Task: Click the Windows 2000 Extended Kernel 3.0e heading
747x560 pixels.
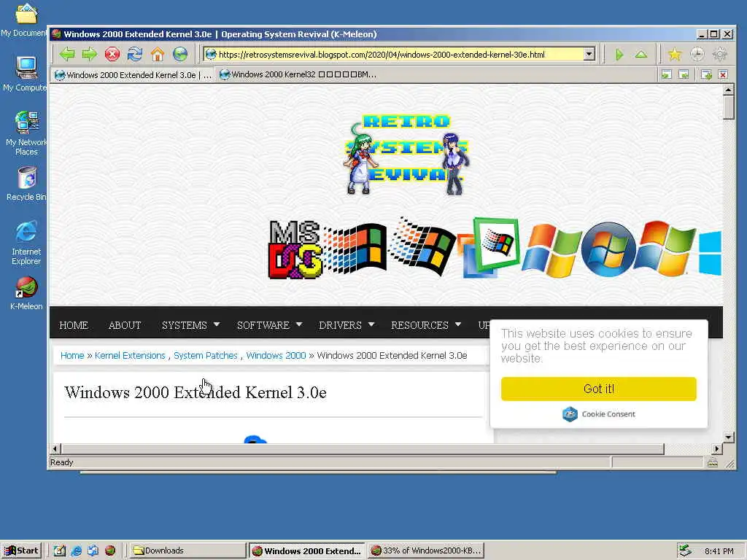Action: point(196,393)
